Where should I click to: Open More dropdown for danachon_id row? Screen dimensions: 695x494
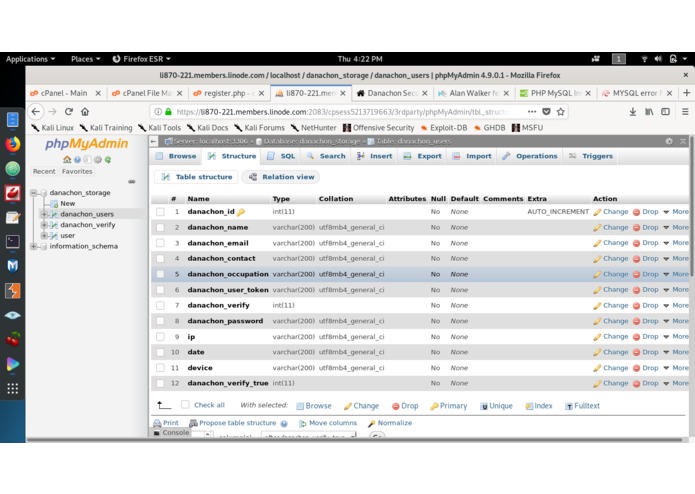676,212
